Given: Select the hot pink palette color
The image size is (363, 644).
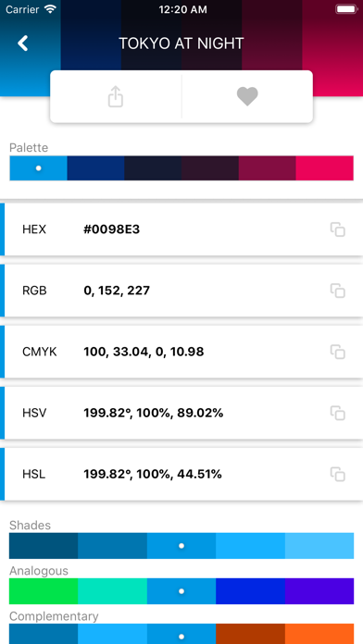Looking at the screenshot, I should coord(325,168).
